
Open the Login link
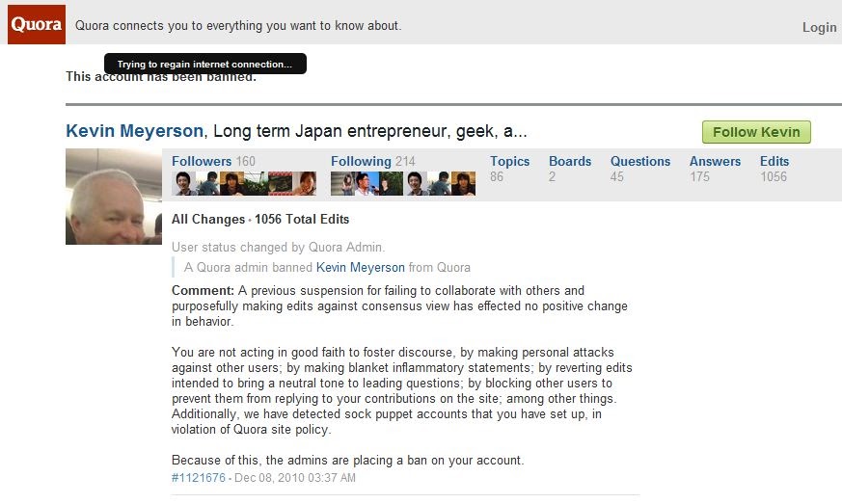pyautogui.click(x=819, y=27)
